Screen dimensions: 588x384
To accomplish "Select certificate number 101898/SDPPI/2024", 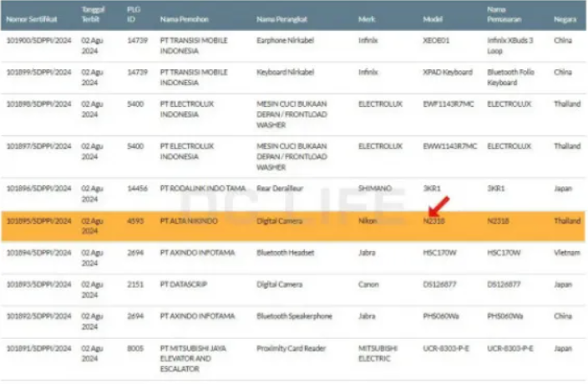I will tap(39, 104).
